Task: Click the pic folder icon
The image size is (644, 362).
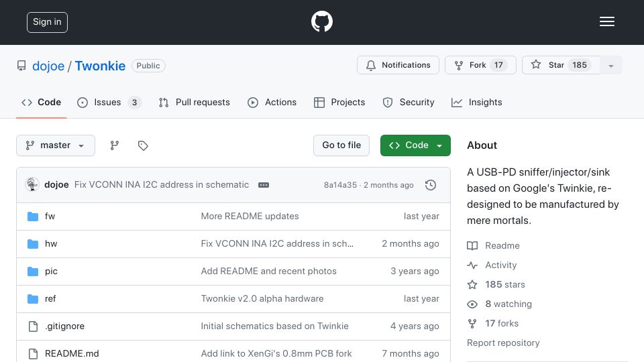Action: coord(33,271)
